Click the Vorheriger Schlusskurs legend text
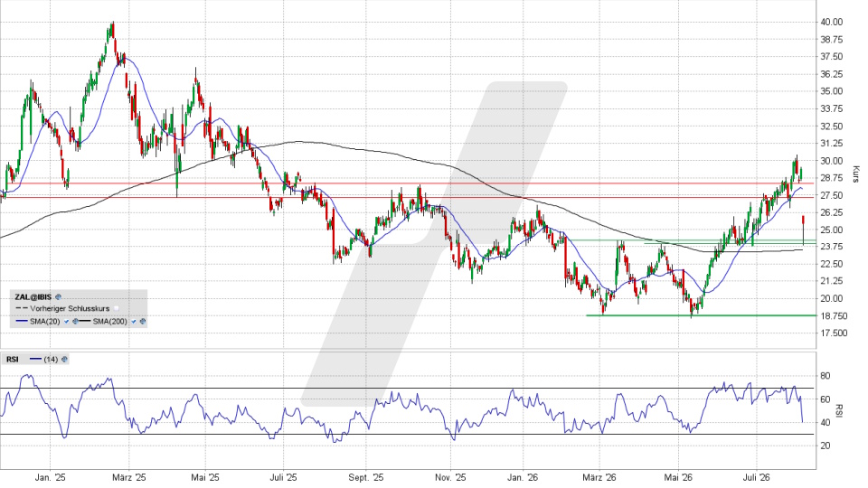The height and width of the screenshot is (488, 868). coord(70,309)
